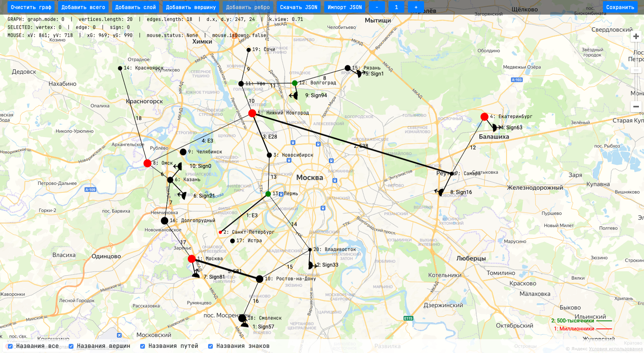Click the edge label 2: E38
The image size is (644, 353).
tap(361, 146)
